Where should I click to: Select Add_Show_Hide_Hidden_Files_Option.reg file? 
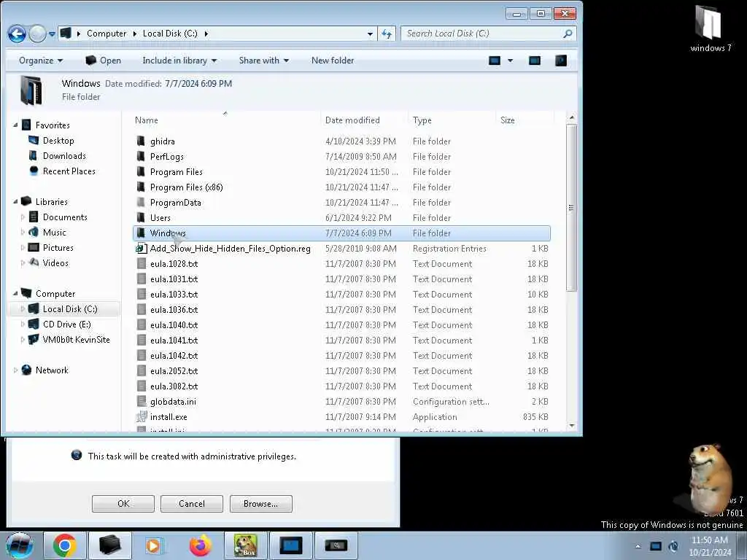341,249
